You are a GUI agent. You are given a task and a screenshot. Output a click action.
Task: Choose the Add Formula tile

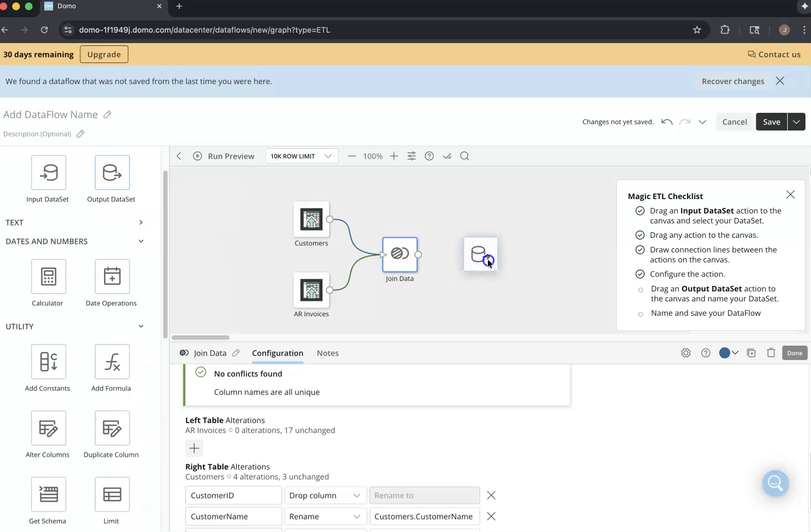click(112, 362)
